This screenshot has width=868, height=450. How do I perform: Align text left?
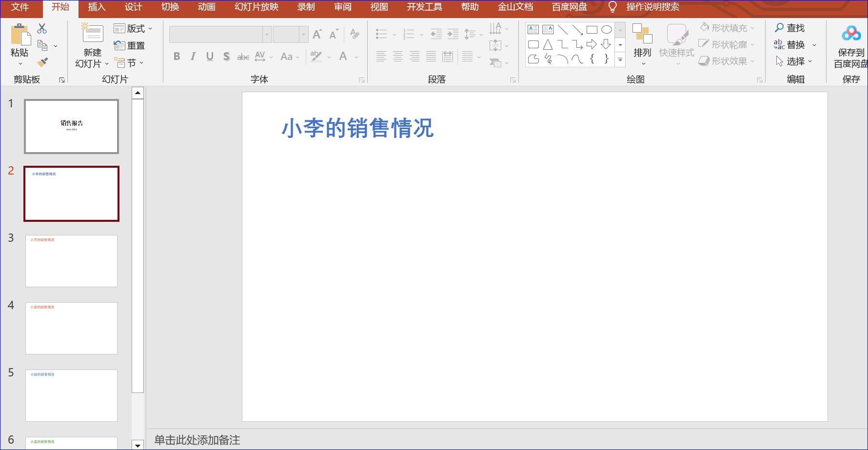pos(381,57)
